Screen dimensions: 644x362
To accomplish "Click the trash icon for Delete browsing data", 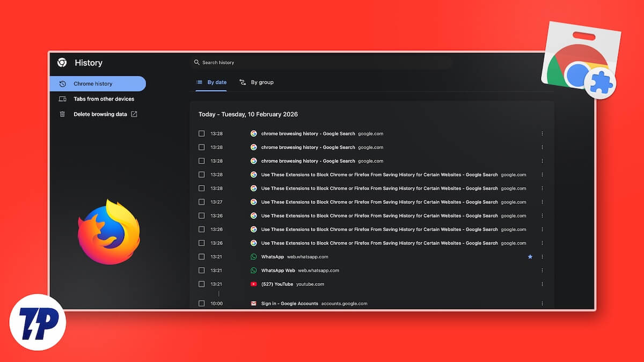I will 63,114.
